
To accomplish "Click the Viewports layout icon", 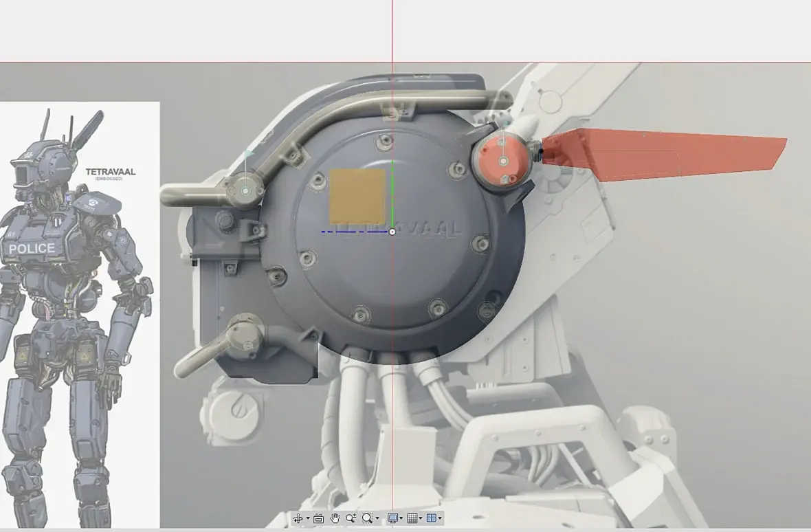I will click(x=432, y=518).
